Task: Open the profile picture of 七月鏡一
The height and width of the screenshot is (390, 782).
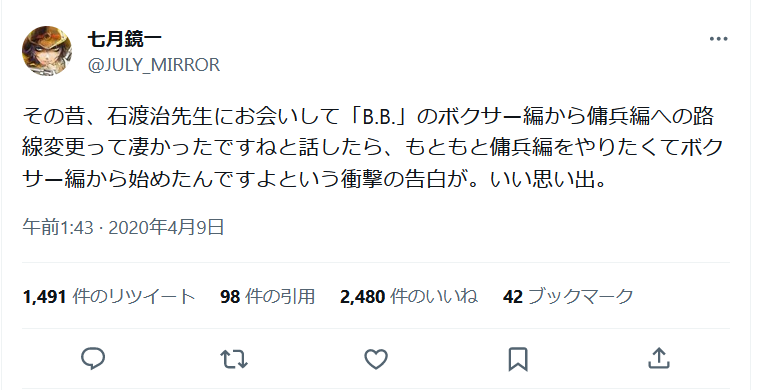Action: 47,51
